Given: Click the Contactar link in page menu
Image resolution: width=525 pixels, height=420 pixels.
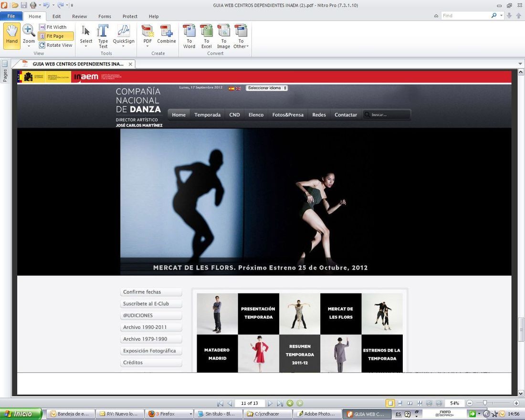Looking at the screenshot, I should (346, 115).
